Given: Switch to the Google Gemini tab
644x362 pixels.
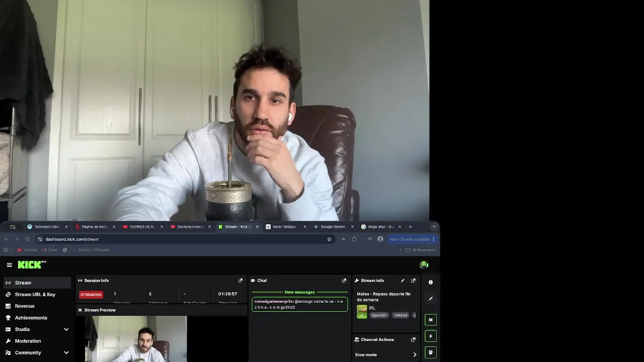Looking at the screenshot, I should (333, 227).
